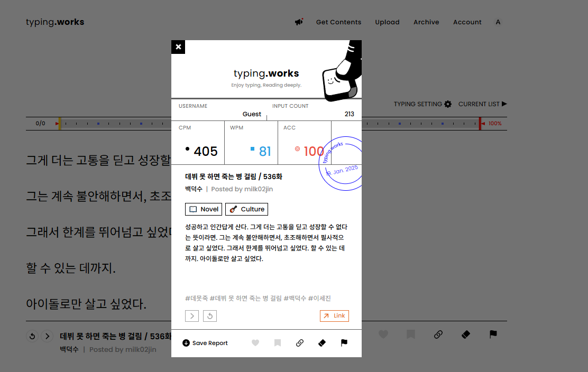Screen dimensions: 588x372
Task: Click background line 할 수 있는 데까지.
Action: pos(71,268)
